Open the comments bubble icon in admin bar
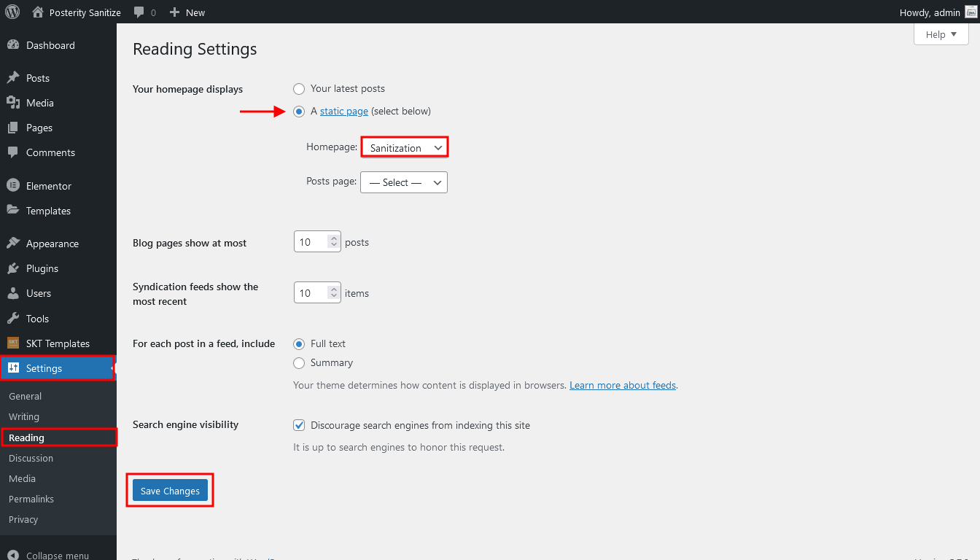This screenshot has width=980, height=560. [x=139, y=12]
